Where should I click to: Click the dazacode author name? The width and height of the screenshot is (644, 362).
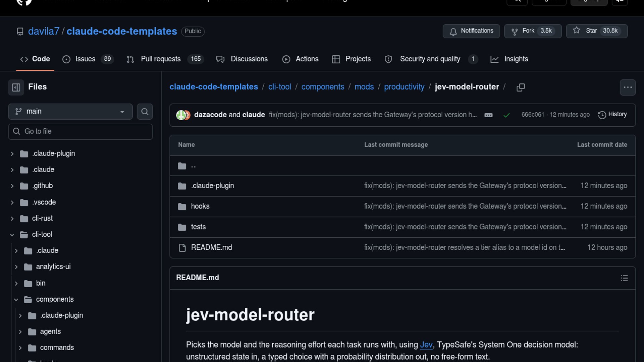[x=210, y=115]
